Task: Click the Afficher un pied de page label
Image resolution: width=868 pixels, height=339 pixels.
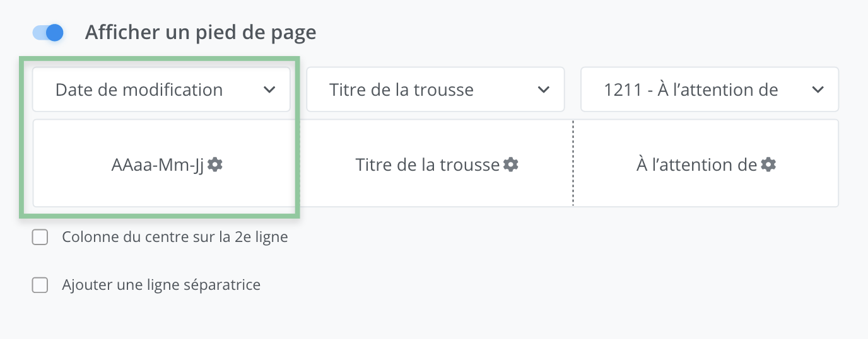Action: click(x=201, y=33)
